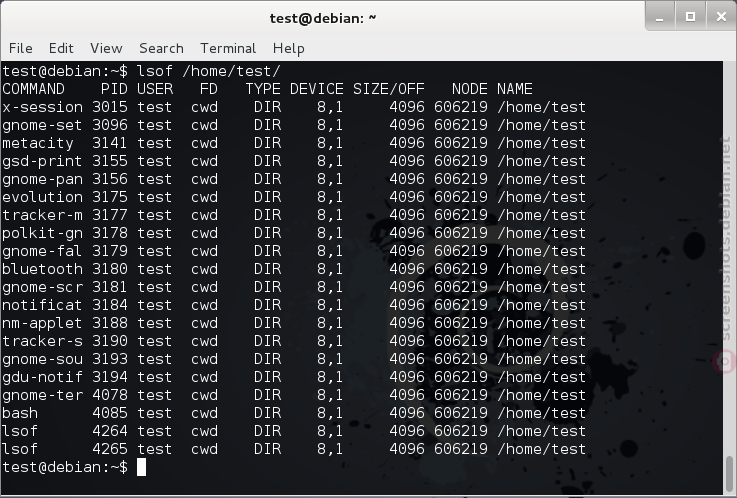The height and width of the screenshot is (498, 737).
Task: Click the 'nm-applet' command entry
Action: 42,323
